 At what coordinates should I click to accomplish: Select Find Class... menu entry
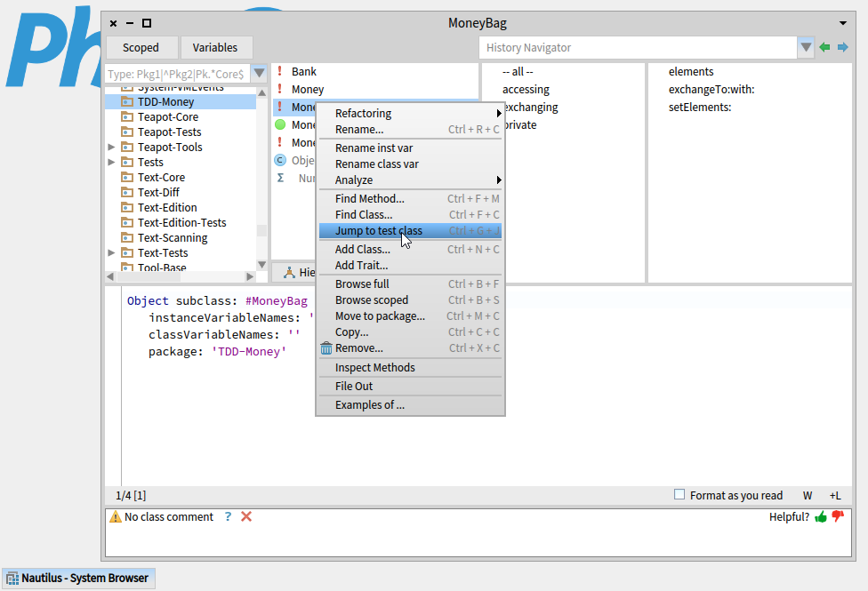point(410,215)
